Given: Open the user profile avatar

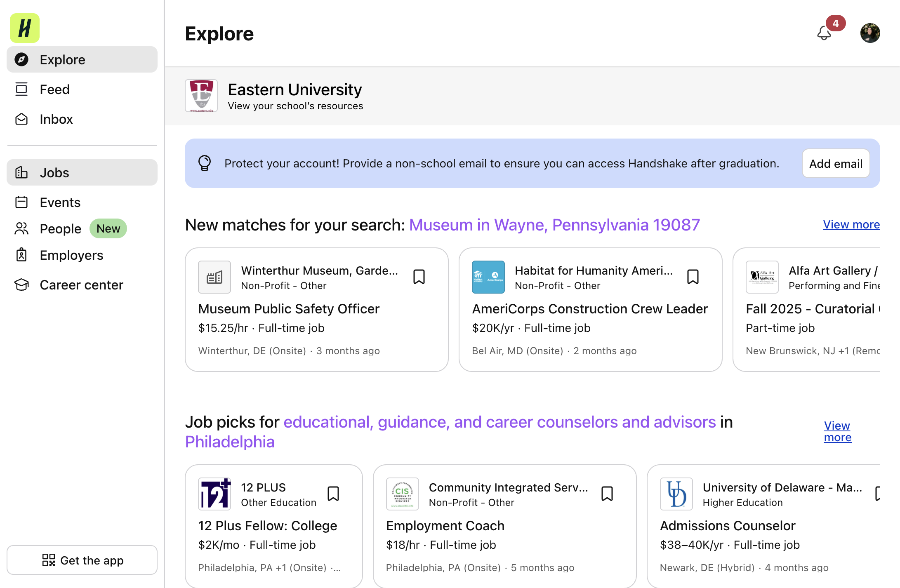Looking at the screenshot, I should (x=870, y=33).
